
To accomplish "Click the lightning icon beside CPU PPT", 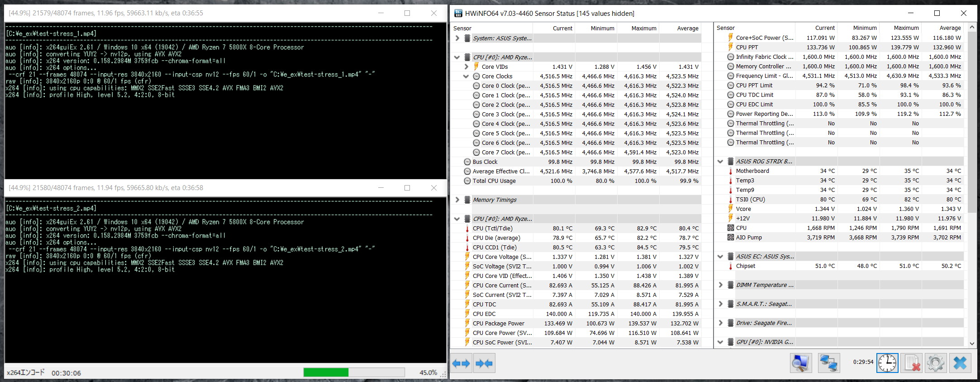I will pyautogui.click(x=730, y=47).
